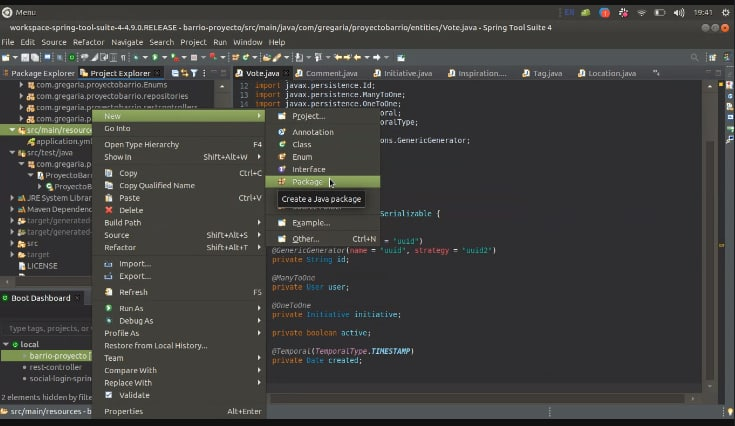The height and width of the screenshot is (426, 735).
Task: Open the File menu
Action: pos(8,42)
